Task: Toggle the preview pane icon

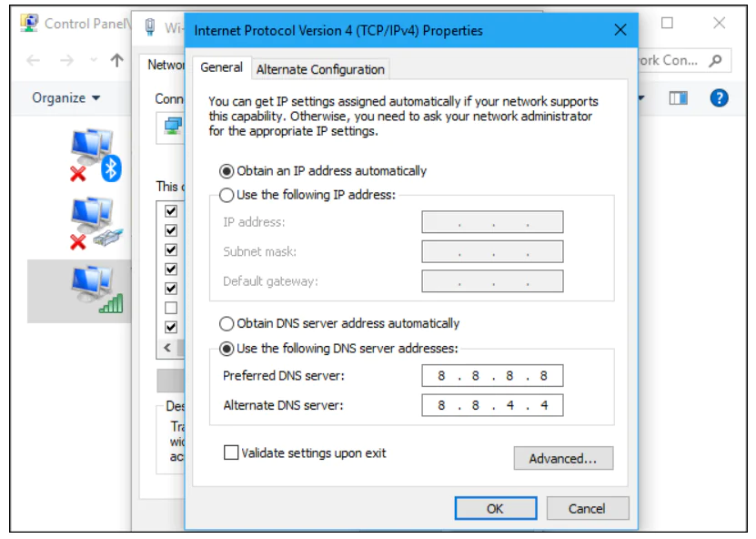Action: pos(678,98)
